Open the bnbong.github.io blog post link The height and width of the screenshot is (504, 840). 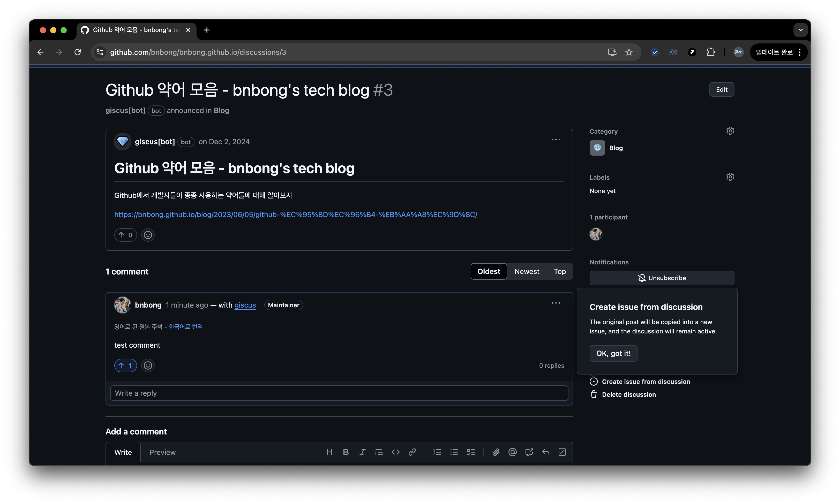click(296, 215)
